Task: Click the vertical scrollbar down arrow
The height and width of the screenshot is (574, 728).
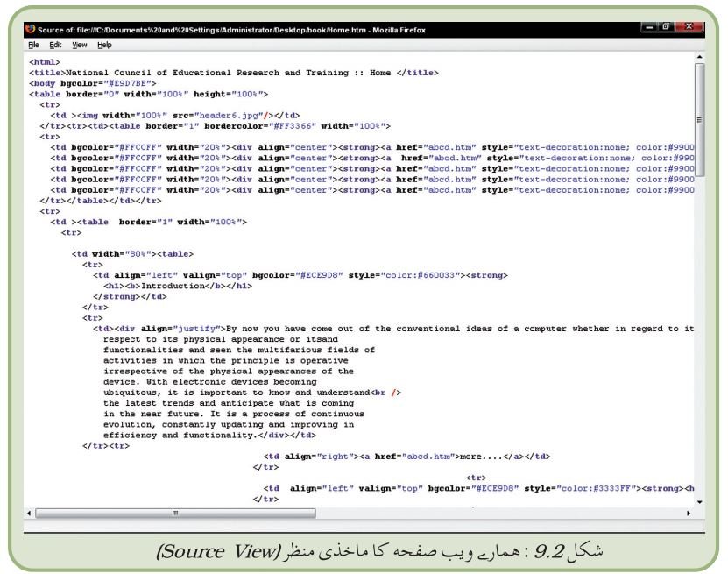Action: pyautogui.click(x=700, y=502)
